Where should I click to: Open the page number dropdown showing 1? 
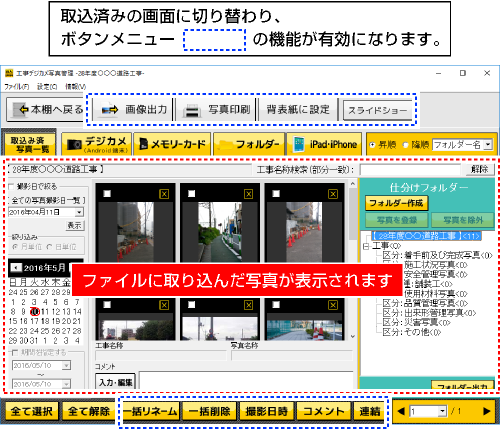[x=442, y=411]
